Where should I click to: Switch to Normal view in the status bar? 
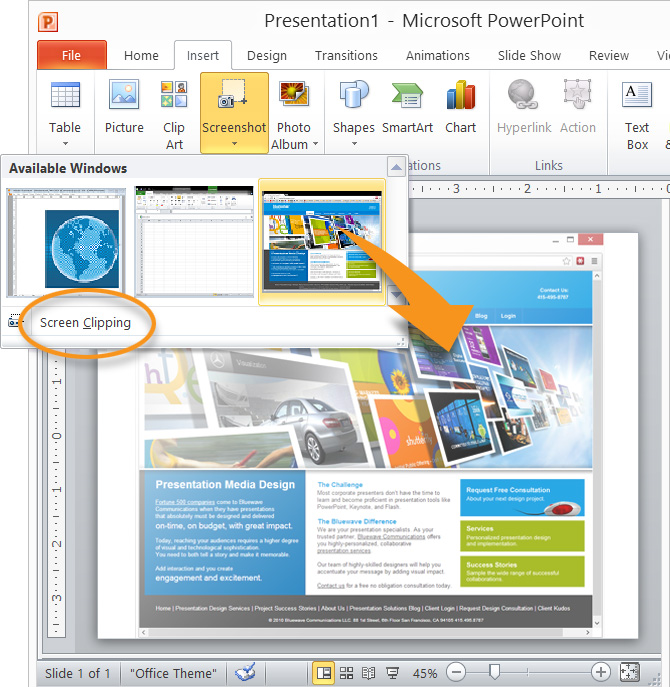coord(324,673)
